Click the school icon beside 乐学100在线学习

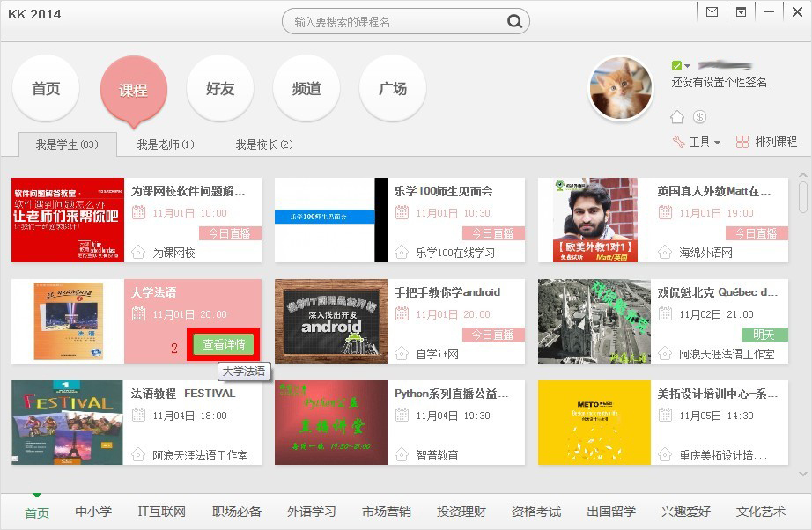click(x=402, y=253)
